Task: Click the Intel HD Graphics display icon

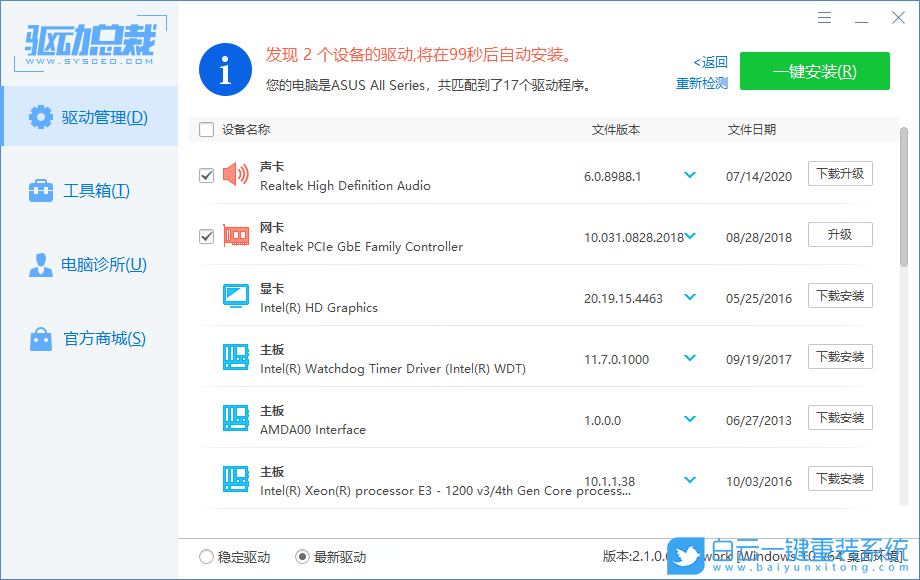Action: [x=235, y=297]
